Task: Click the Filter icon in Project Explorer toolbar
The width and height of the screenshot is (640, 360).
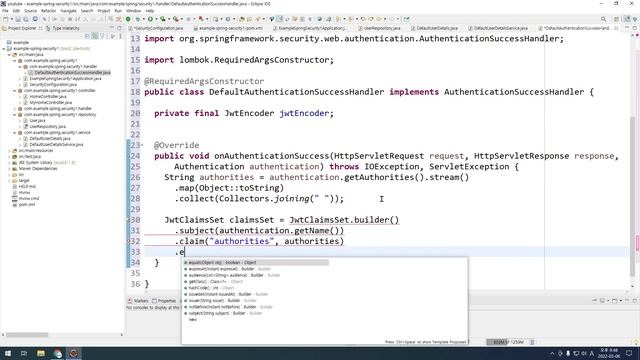Action: click(102, 36)
